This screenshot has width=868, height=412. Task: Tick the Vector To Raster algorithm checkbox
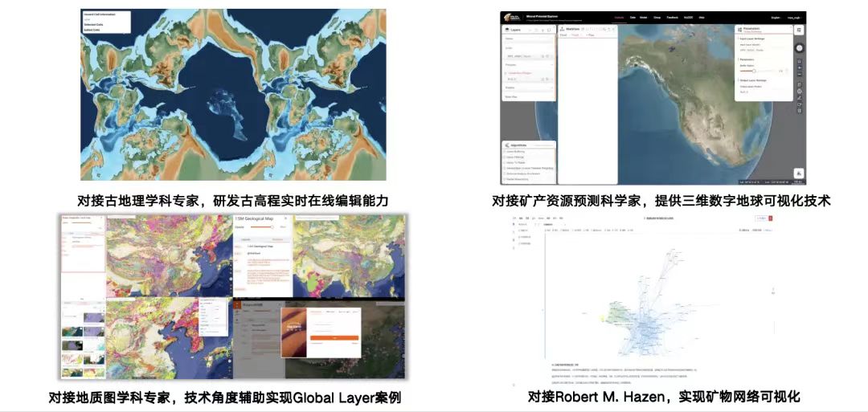coord(505,161)
